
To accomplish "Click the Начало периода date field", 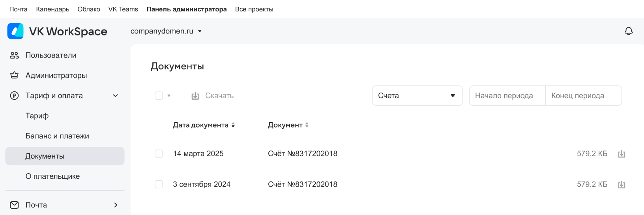I will point(507,96).
